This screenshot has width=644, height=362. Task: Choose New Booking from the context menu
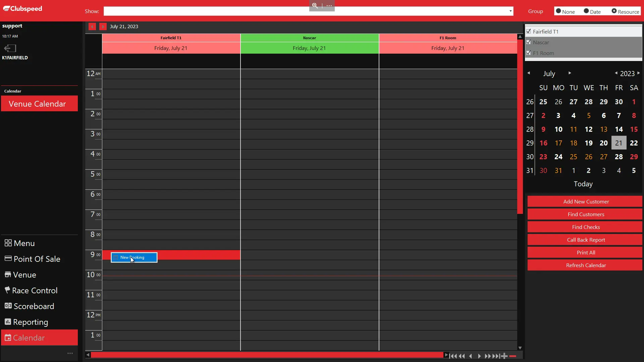[x=134, y=257]
